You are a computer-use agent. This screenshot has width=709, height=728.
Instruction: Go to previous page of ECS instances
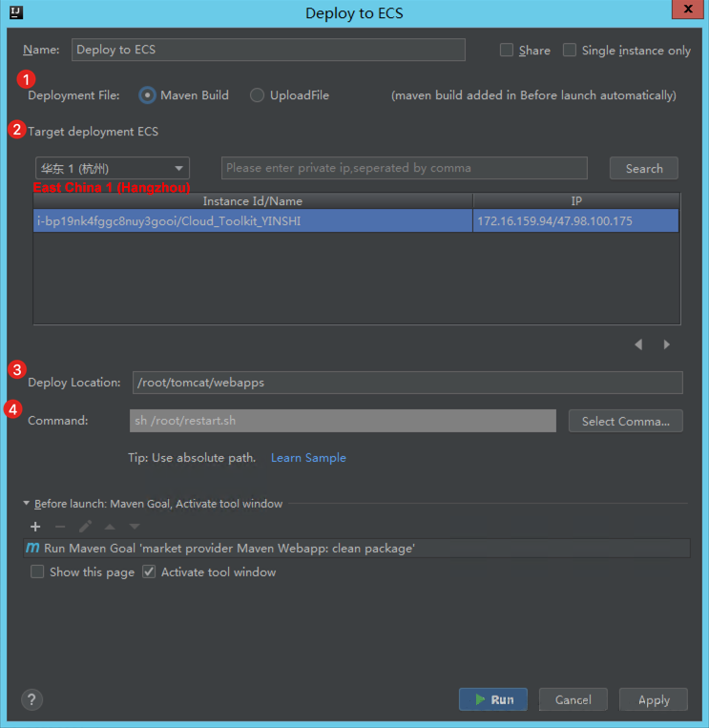[x=639, y=344]
